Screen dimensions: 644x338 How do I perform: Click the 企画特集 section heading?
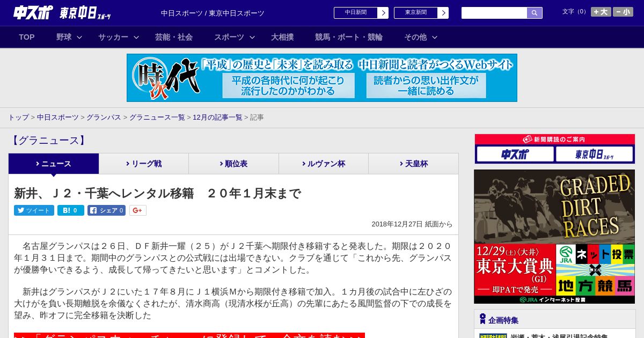[503, 320]
